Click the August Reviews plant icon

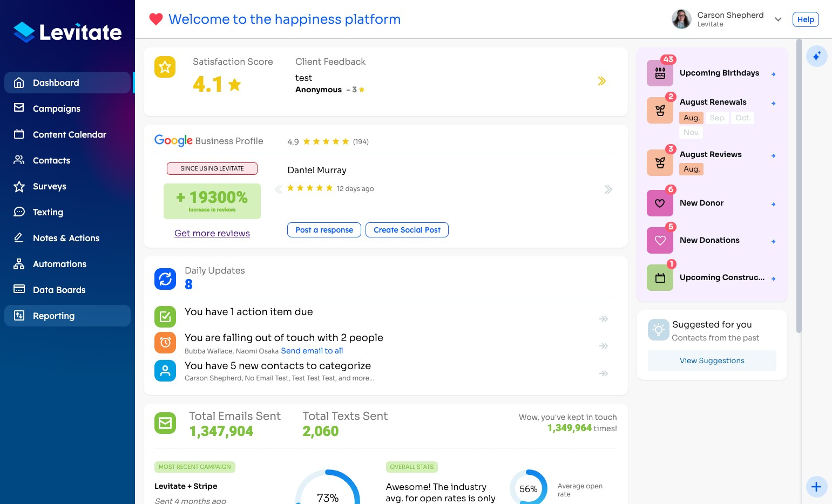(660, 162)
